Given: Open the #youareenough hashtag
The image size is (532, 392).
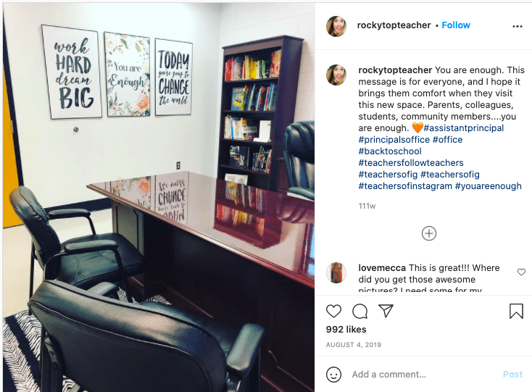Looking at the screenshot, I should pyautogui.click(x=489, y=185).
